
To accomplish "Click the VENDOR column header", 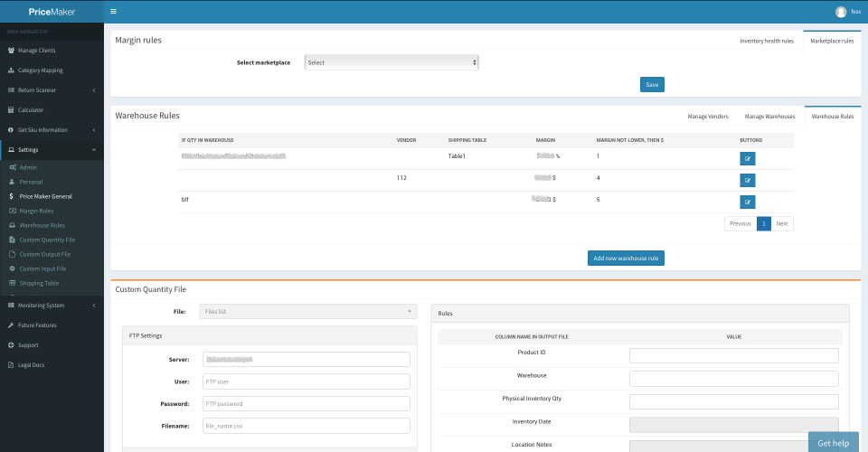I will click(406, 140).
